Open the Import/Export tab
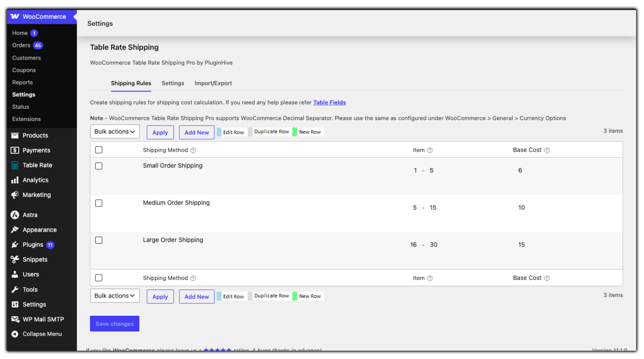The height and width of the screenshot is (359, 644). (x=213, y=83)
